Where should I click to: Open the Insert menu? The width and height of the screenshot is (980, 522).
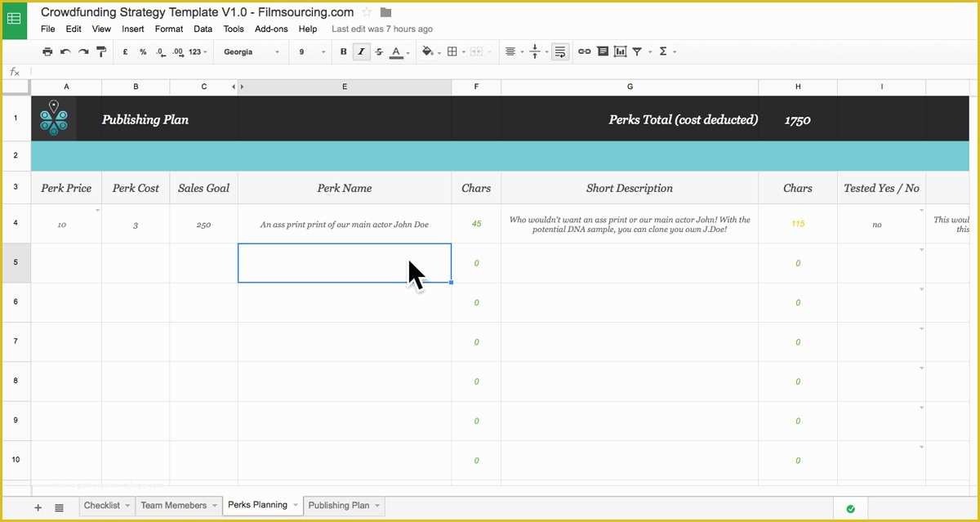coord(133,29)
